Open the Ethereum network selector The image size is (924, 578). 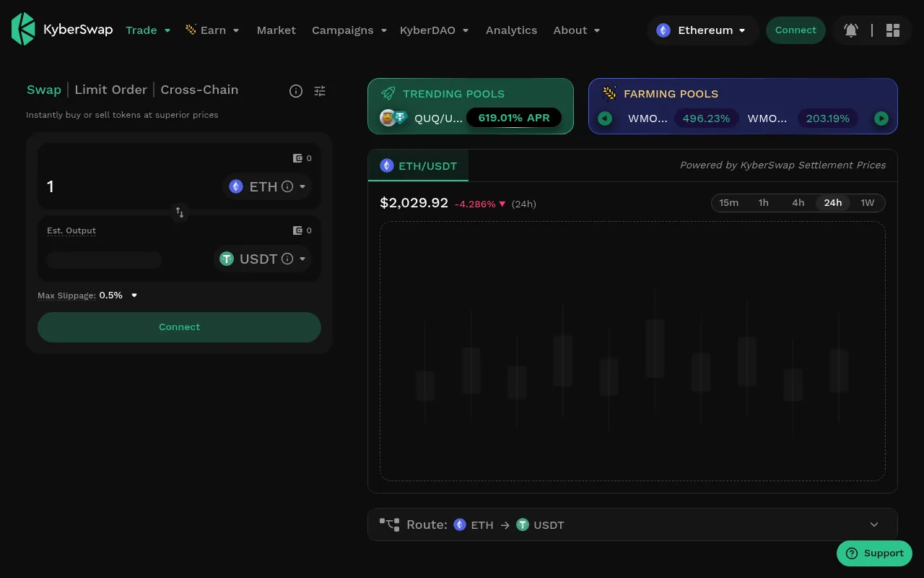(702, 30)
